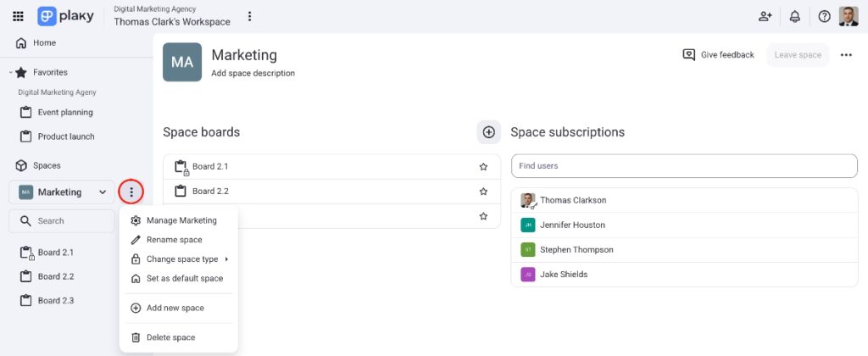868x356 pixels.
Task: Expand the Marketing space dropdown
Action: [x=103, y=192]
